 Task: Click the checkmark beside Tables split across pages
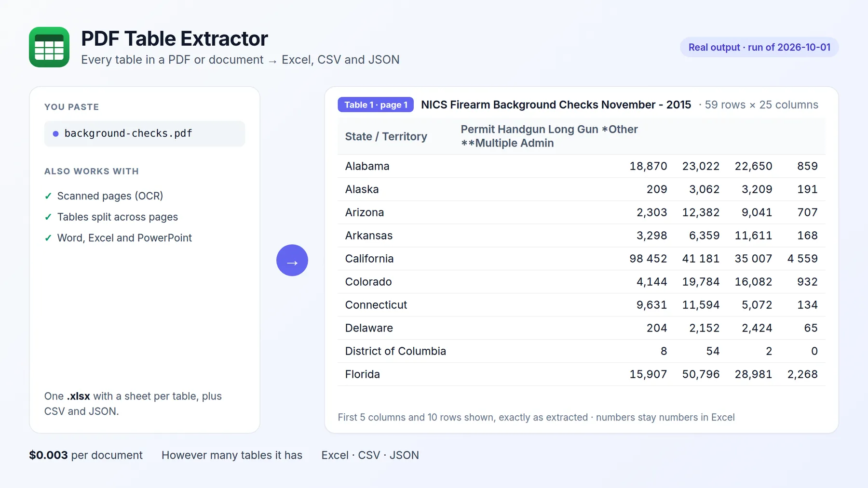click(x=48, y=217)
